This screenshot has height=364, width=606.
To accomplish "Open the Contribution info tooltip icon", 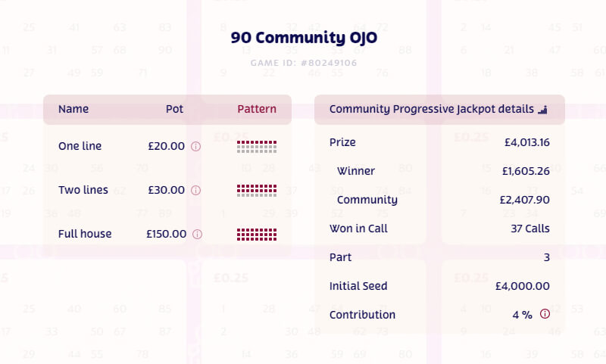I will pos(544,315).
